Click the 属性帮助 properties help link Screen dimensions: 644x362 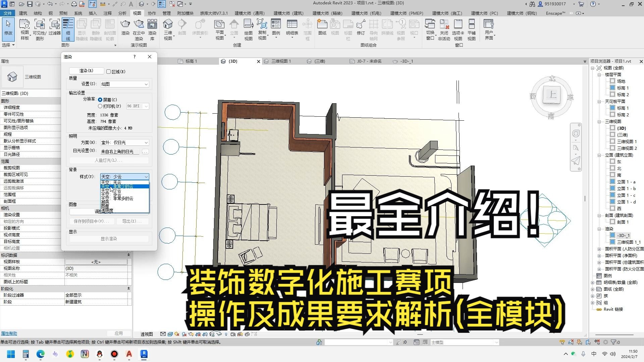9,333
